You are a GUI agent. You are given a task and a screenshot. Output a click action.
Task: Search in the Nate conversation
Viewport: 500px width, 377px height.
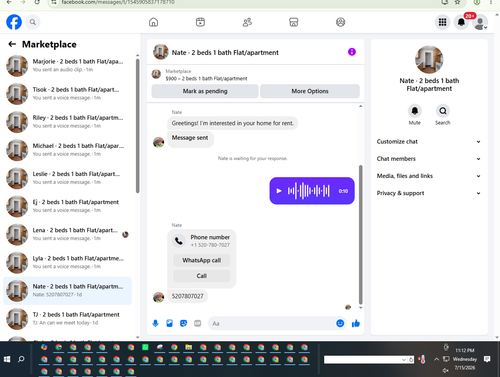443,111
